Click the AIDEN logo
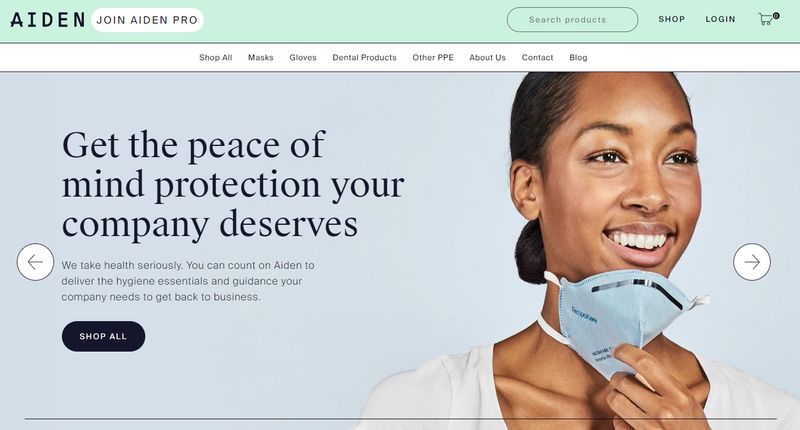The height and width of the screenshot is (430, 800). point(47,20)
